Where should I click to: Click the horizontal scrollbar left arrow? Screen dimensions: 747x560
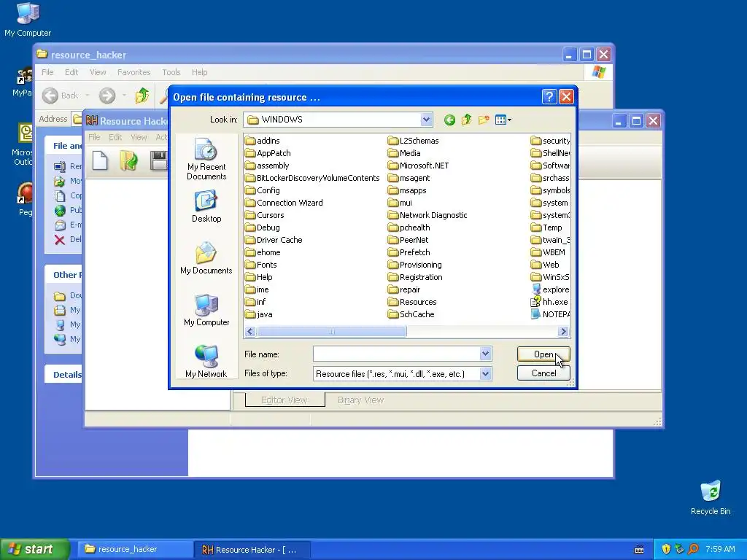click(x=251, y=332)
